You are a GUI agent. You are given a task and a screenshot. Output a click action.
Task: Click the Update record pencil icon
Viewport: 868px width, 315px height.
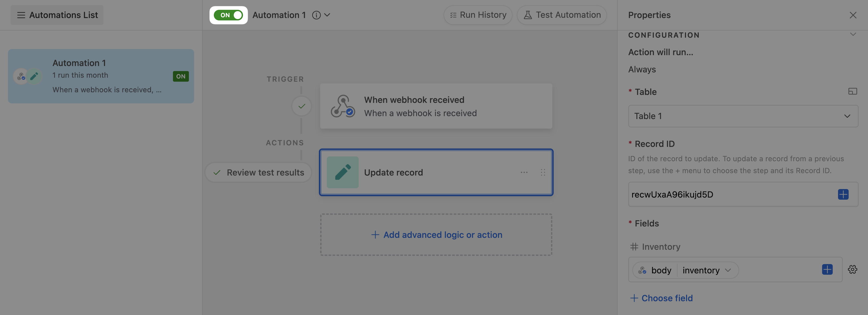click(x=342, y=172)
